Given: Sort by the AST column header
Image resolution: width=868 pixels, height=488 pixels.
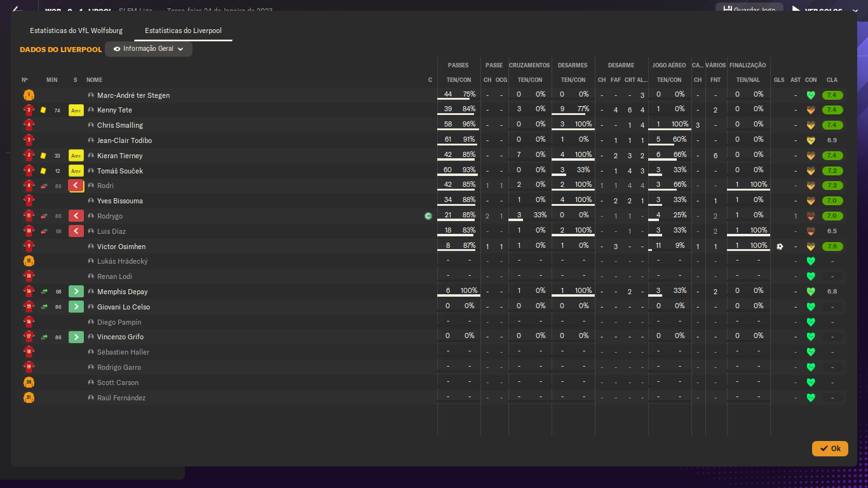Looking at the screenshot, I should tap(796, 80).
